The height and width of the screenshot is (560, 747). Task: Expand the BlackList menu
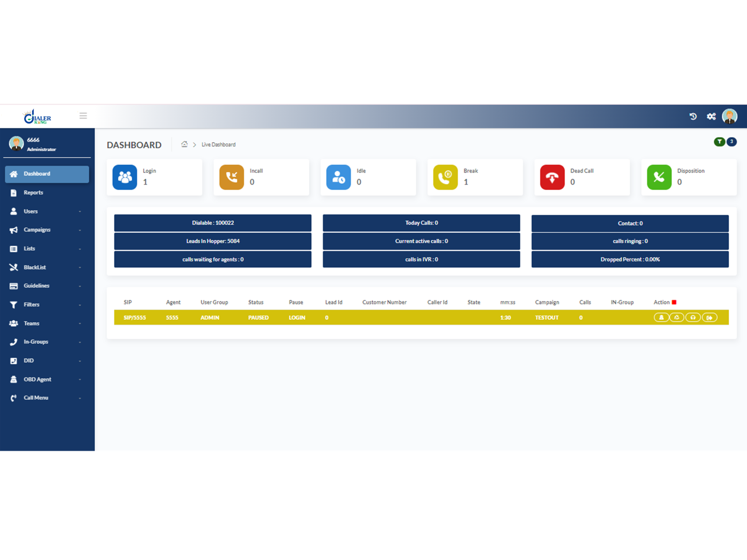pos(35,267)
